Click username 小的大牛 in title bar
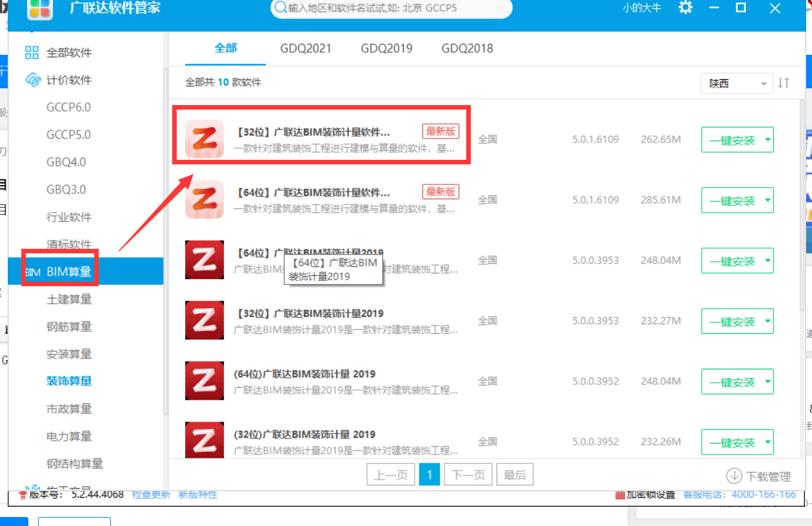 point(642,8)
